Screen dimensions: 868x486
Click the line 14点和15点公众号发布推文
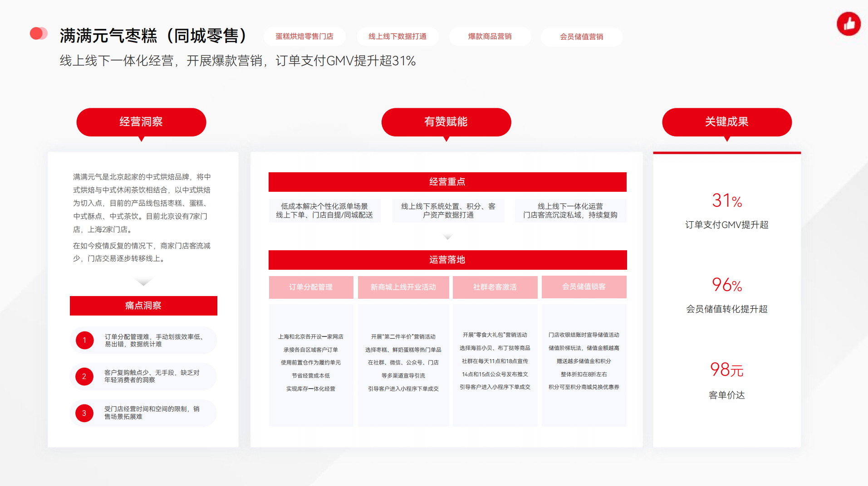495,374
